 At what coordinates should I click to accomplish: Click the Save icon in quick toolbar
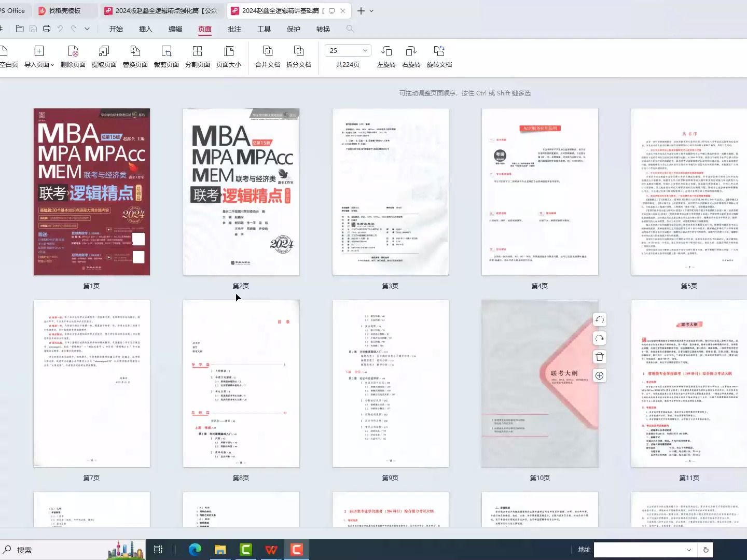pyautogui.click(x=33, y=29)
